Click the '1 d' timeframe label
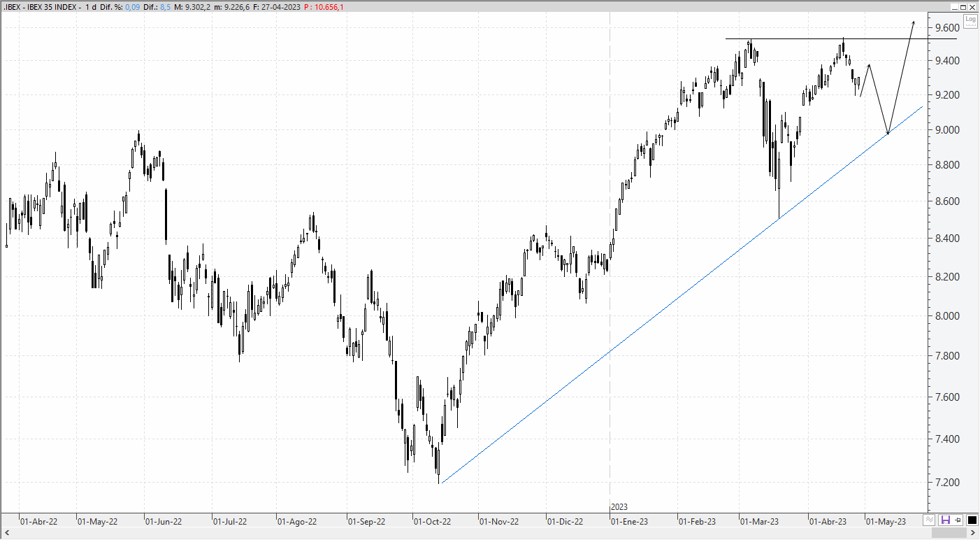The image size is (980, 540). tap(90, 7)
